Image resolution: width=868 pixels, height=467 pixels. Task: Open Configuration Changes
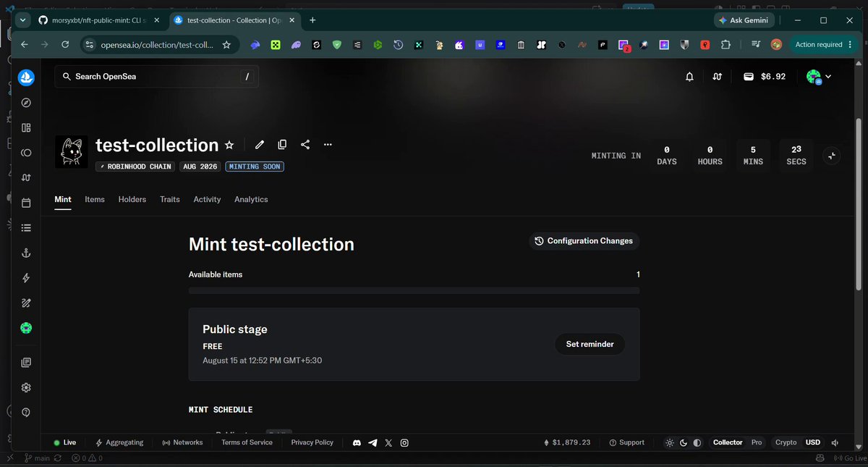[x=584, y=241]
